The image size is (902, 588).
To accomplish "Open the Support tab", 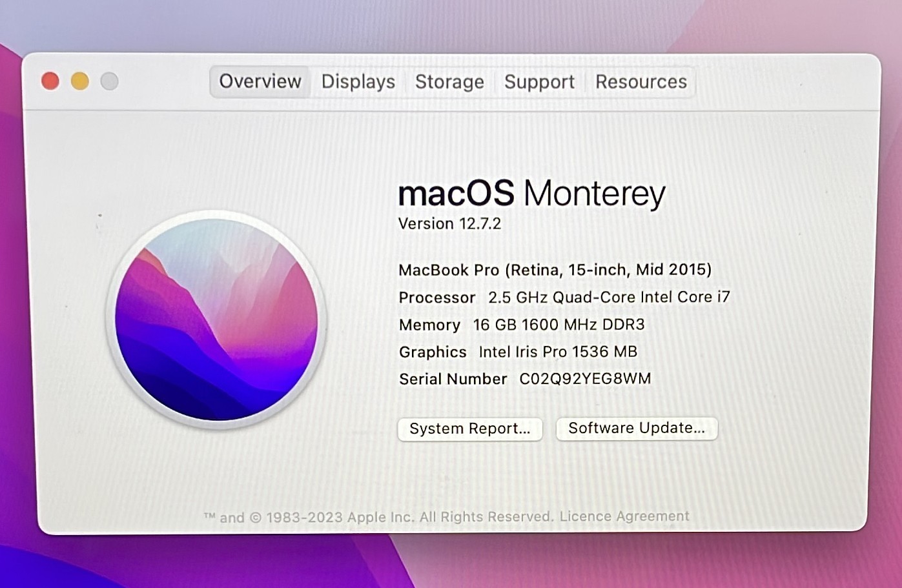I will click(x=539, y=82).
